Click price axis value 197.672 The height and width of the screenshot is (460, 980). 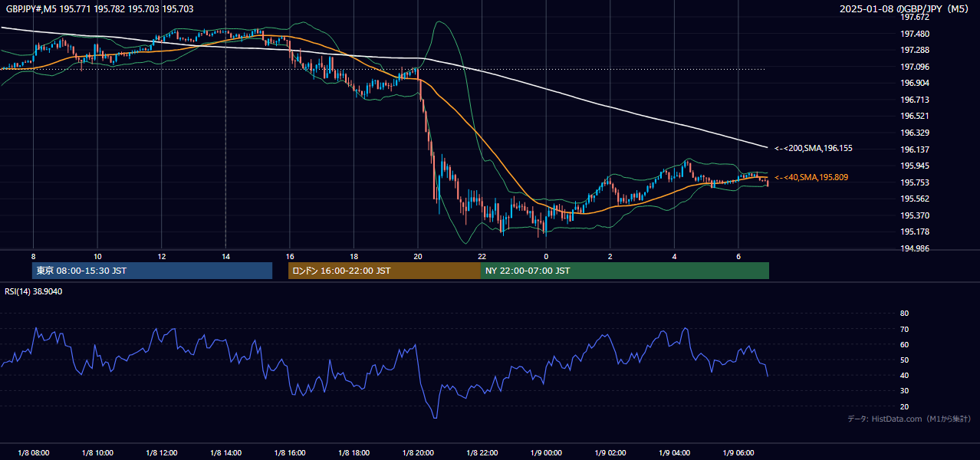(915, 17)
